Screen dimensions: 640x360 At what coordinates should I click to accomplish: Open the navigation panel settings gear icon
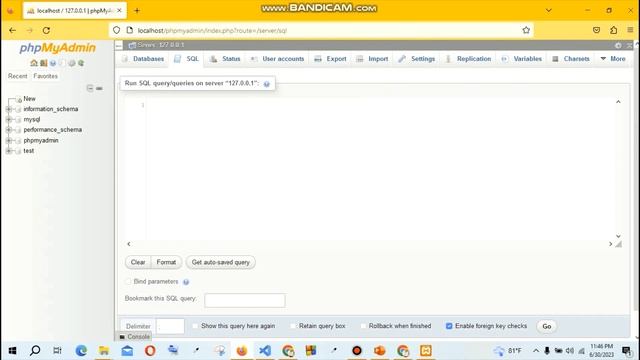[72, 63]
